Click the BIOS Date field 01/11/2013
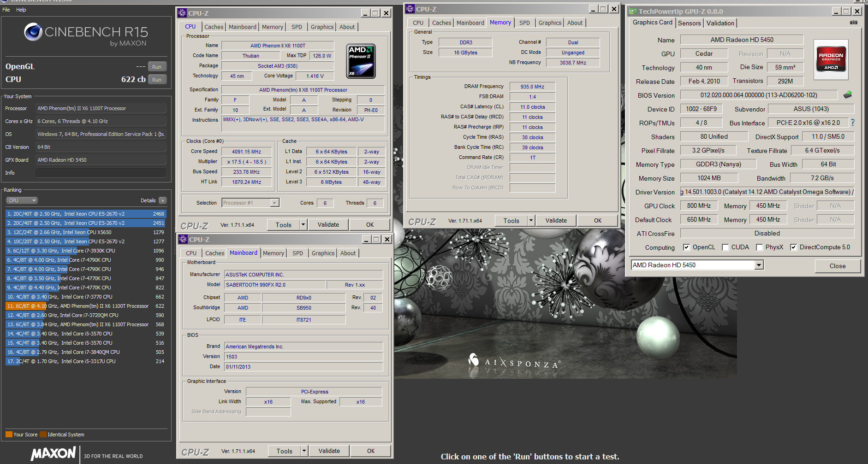Screen dimensions: 868x464 [x=303, y=367]
